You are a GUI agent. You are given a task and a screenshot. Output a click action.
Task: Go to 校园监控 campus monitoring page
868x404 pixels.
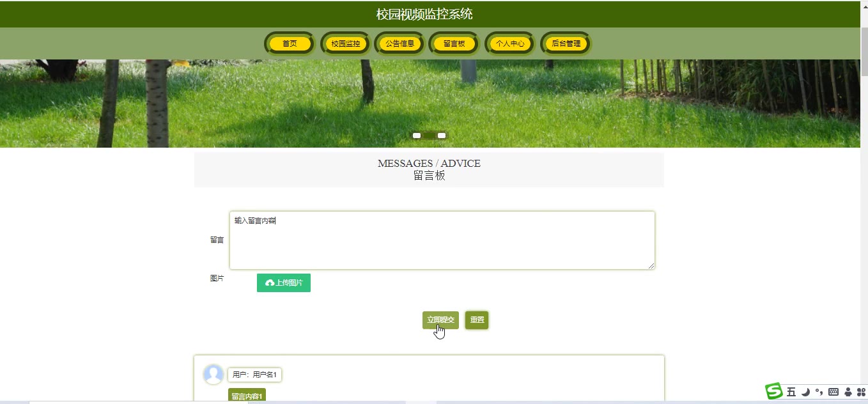(x=345, y=43)
